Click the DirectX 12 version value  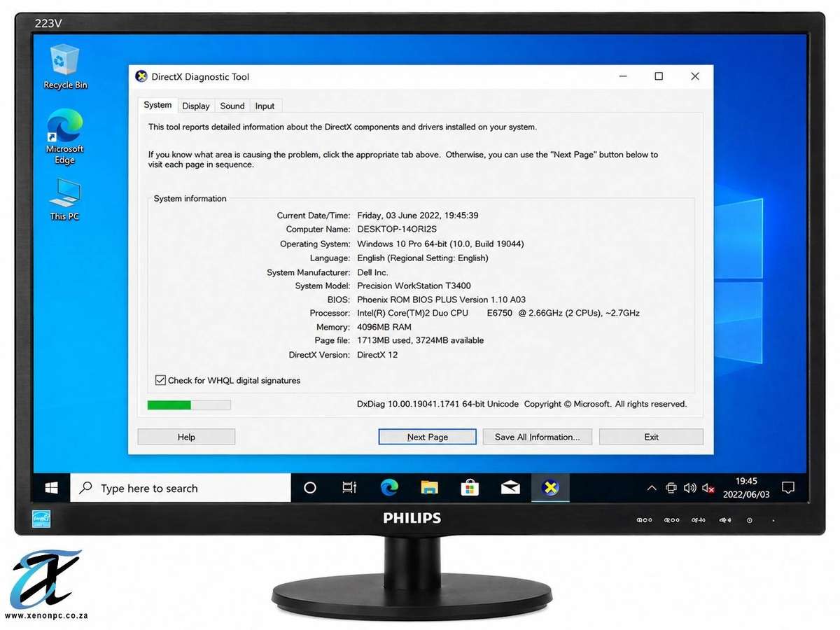[x=377, y=355]
